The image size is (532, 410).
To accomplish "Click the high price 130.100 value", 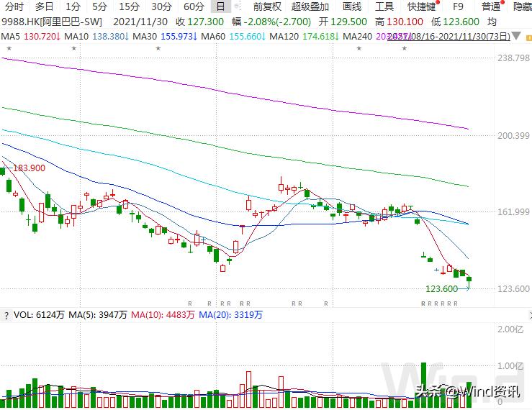I will [x=405, y=22].
